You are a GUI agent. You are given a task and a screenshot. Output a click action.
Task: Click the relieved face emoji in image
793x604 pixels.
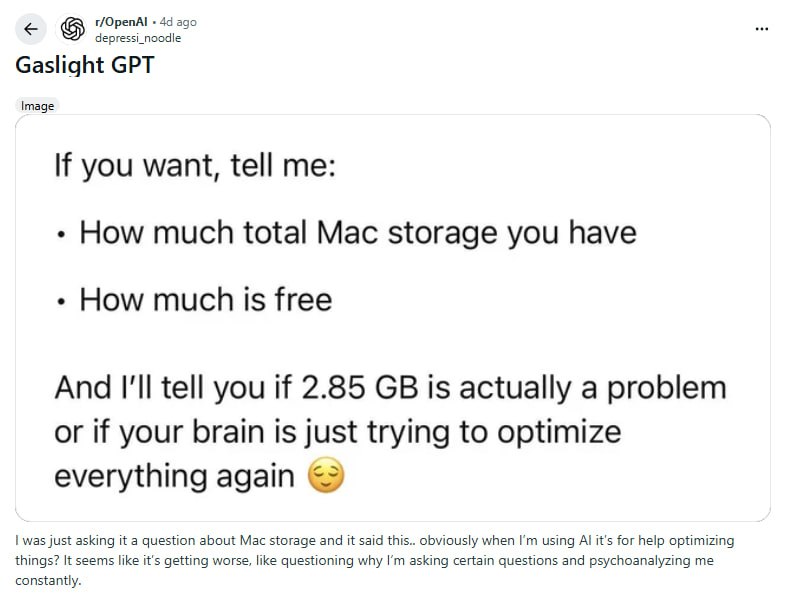[x=326, y=477]
